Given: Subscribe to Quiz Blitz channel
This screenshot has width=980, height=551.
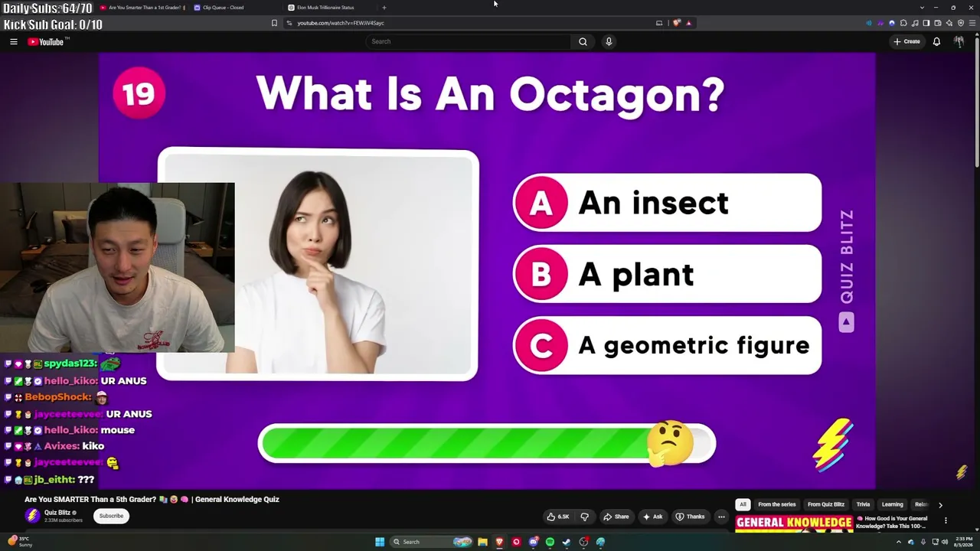Looking at the screenshot, I should point(111,516).
